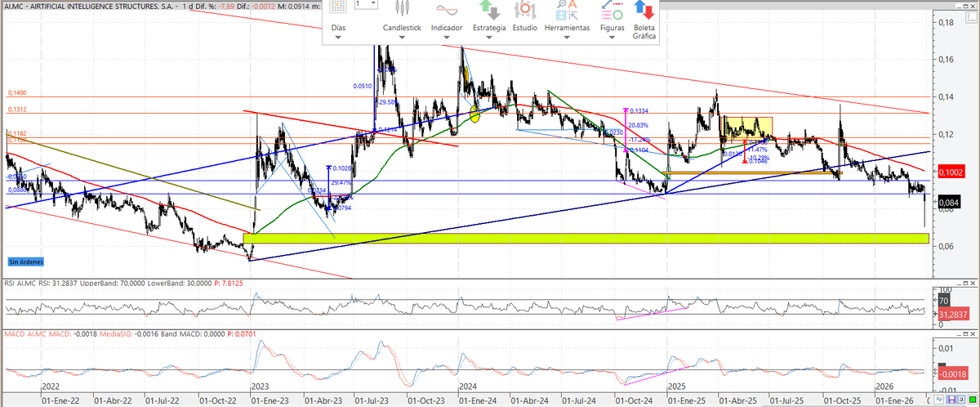Image resolution: width=980 pixels, height=407 pixels.
Task: Expand the Indicador dropdown arrow
Action: tap(447, 37)
